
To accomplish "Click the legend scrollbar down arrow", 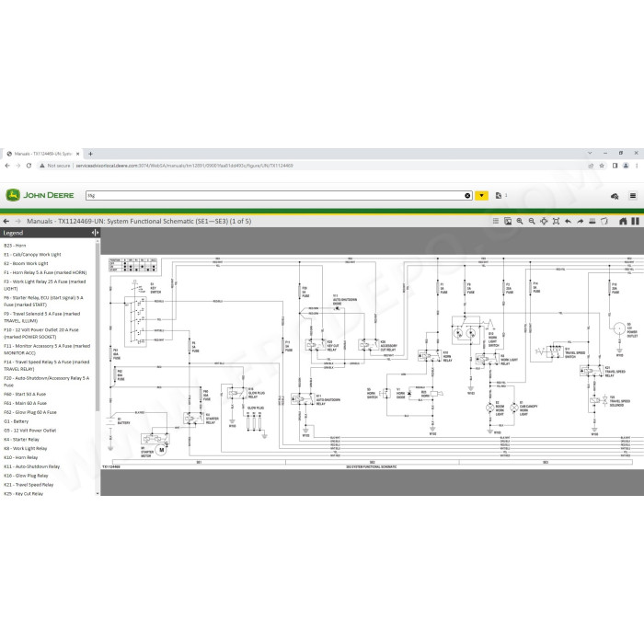I will 98,493.
